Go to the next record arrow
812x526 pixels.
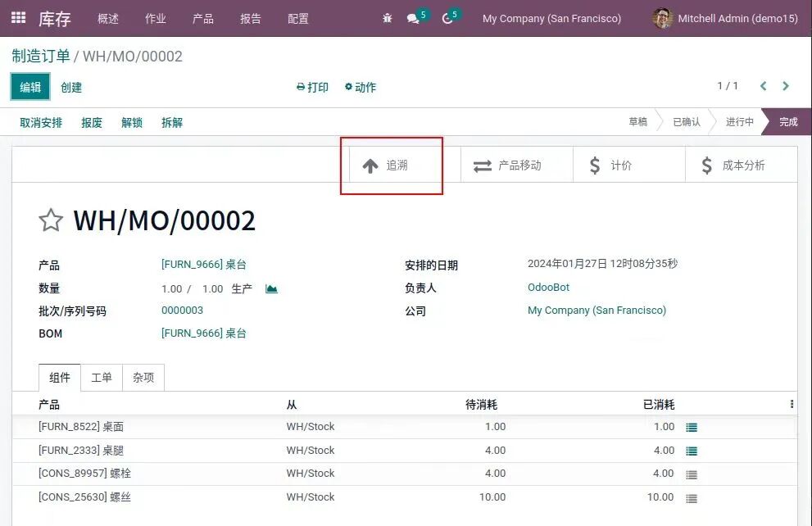pos(786,86)
